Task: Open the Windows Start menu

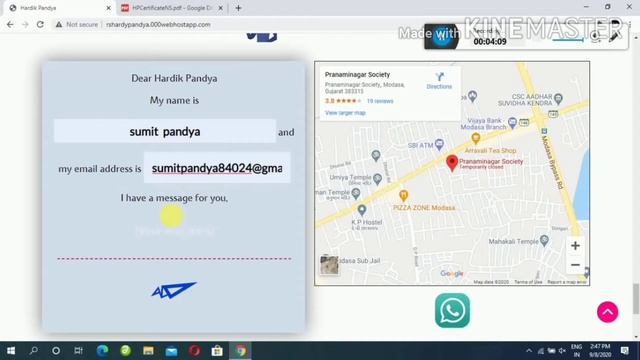Action: pyautogui.click(x=11, y=351)
